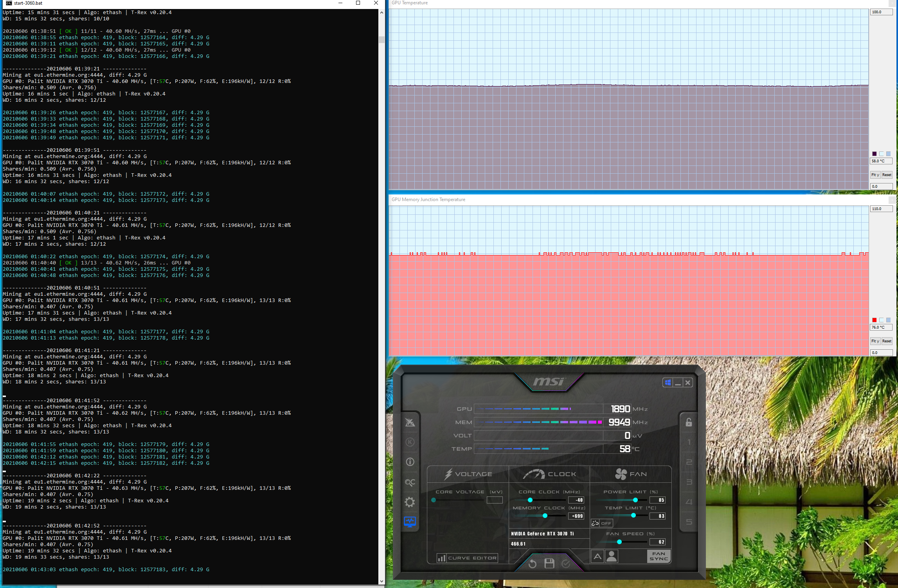Click the power limit value field
Screen dimensions: 898x588
click(657, 500)
